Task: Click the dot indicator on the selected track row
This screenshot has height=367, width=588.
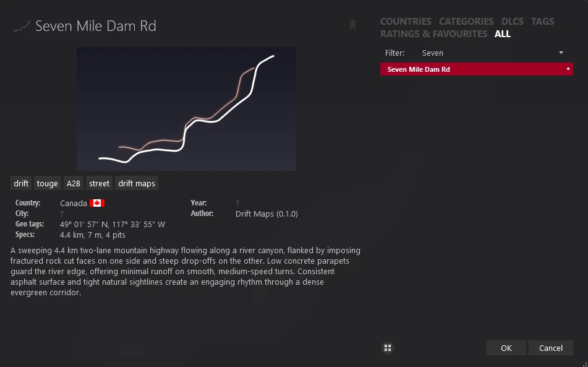Action: point(568,69)
